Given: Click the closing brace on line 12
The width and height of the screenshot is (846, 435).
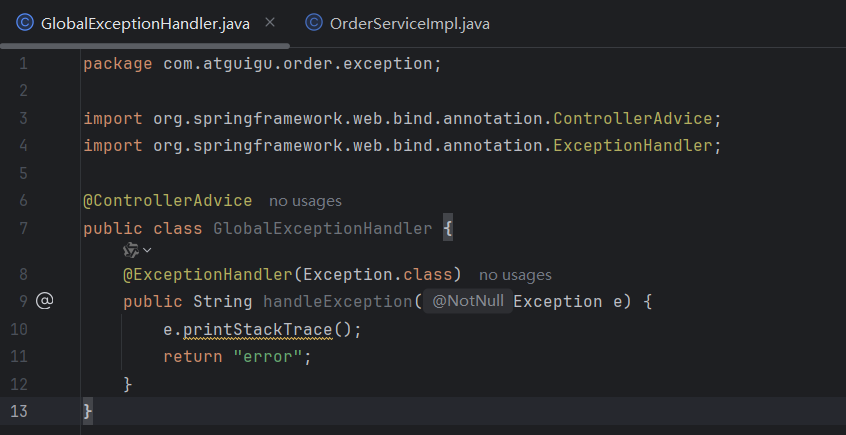Looking at the screenshot, I should click(x=127, y=384).
